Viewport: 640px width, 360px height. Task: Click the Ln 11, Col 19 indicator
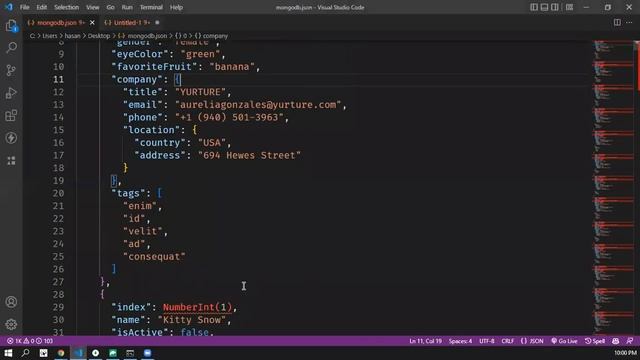[425, 341]
